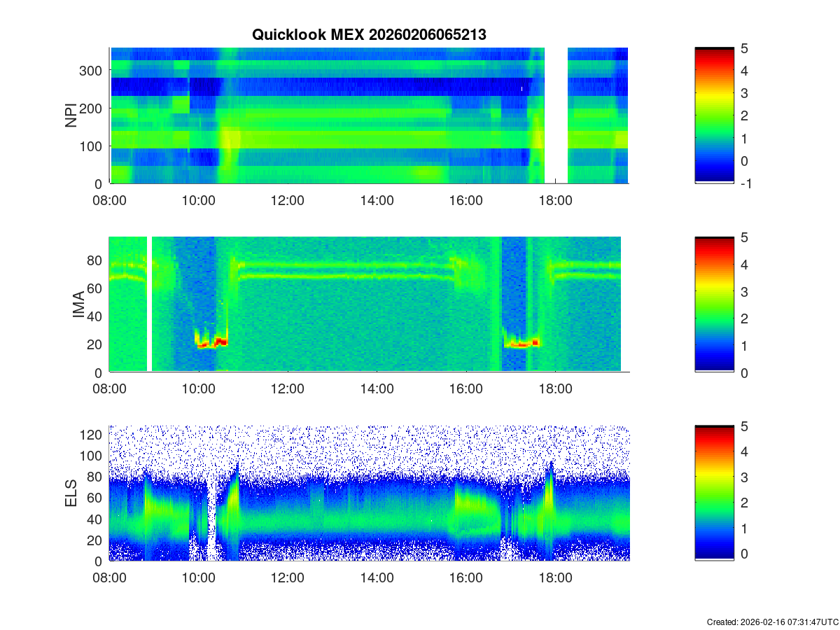Screen dimensions: 840x630
Task: Click the 120 tick on the ELS y-axis
Action: pyautogui.click(x=94, y=435)
